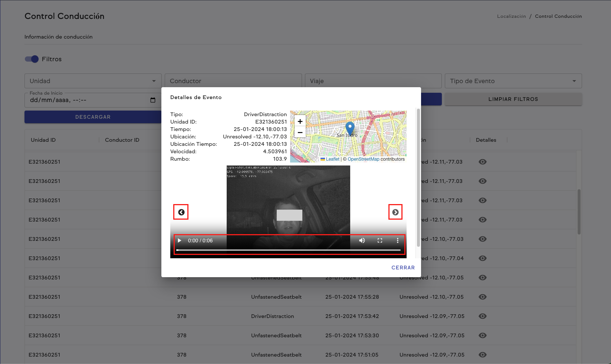View details of the DriverDistraction event at 17:53:42

click(482, 316)
